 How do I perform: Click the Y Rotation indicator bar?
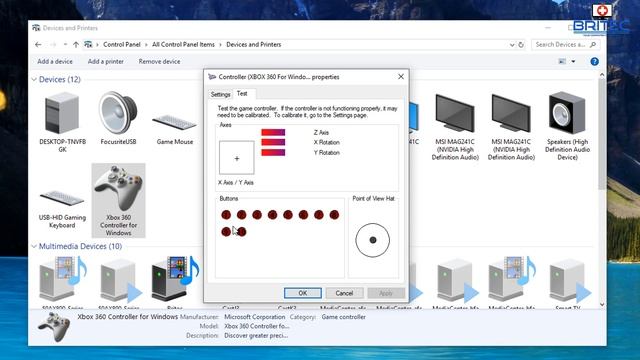coord(273,152)
